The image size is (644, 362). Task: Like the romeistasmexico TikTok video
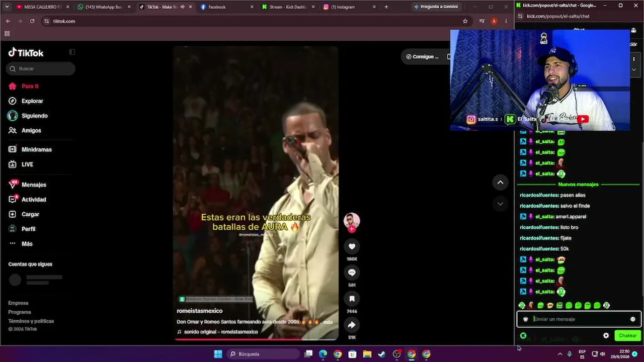[x=352, y=246]
